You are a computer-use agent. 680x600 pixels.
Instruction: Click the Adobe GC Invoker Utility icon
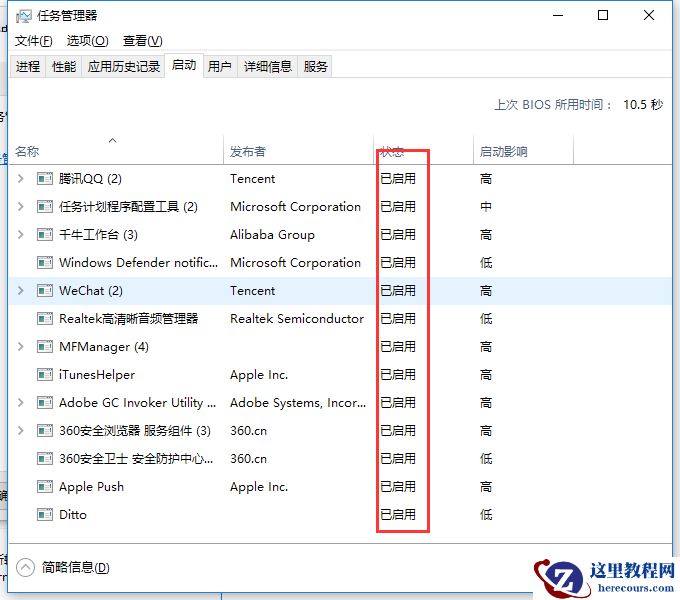coord(45,403)
